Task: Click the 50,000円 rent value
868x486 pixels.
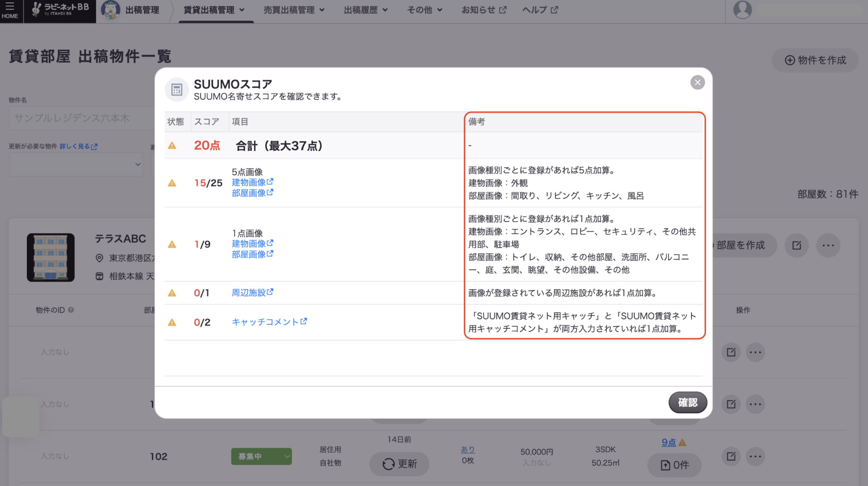Action: pyautogui.click(x=536, y=452)
